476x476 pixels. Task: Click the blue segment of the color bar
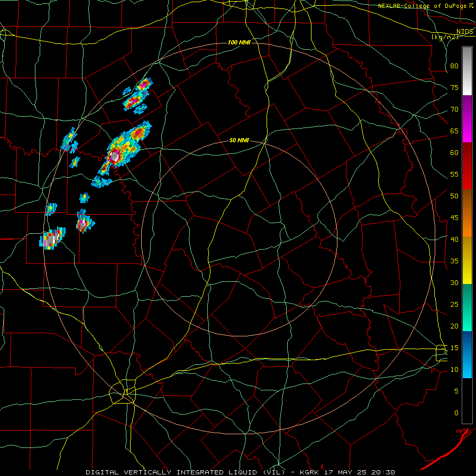[x=467, y=354]
